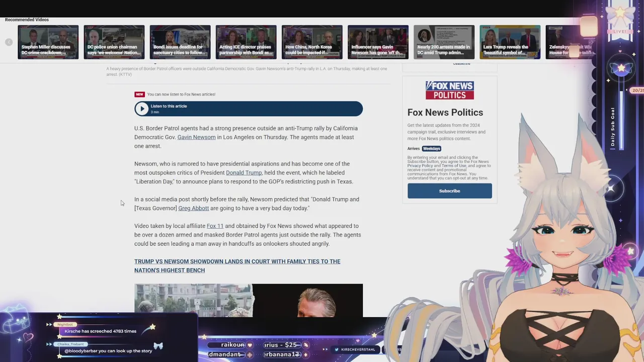Click the Fox News Politics heading
The height and width of the screenshot is (362, 644).
[445, 113]
